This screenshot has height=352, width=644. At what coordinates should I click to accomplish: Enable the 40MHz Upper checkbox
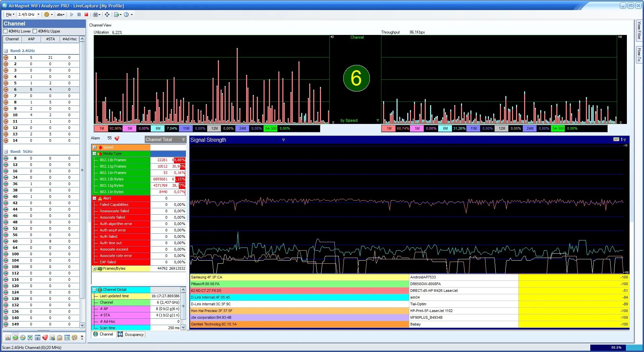click(x=35, y=31)
